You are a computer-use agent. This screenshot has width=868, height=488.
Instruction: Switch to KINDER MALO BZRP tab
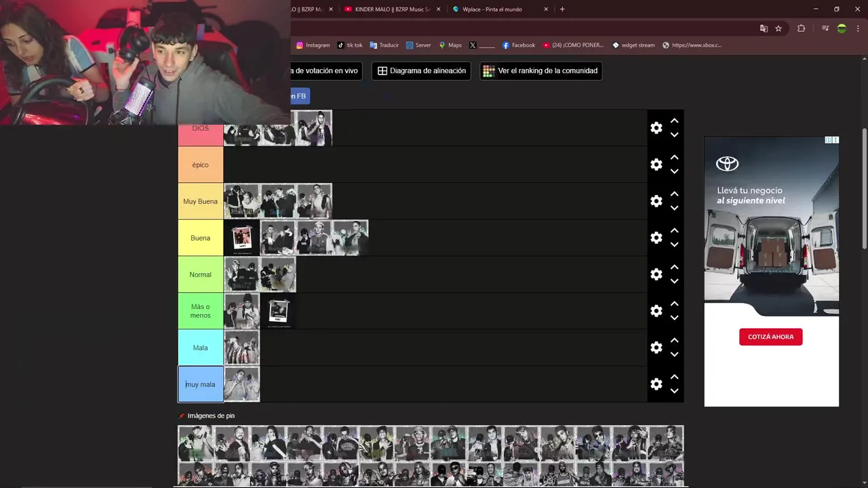point(393,9)
